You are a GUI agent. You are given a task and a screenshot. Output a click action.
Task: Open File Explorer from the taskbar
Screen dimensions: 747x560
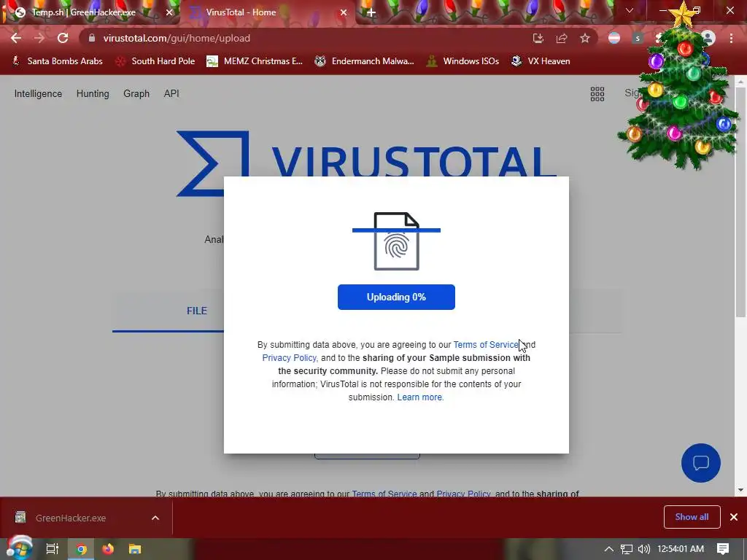[135, 549]
